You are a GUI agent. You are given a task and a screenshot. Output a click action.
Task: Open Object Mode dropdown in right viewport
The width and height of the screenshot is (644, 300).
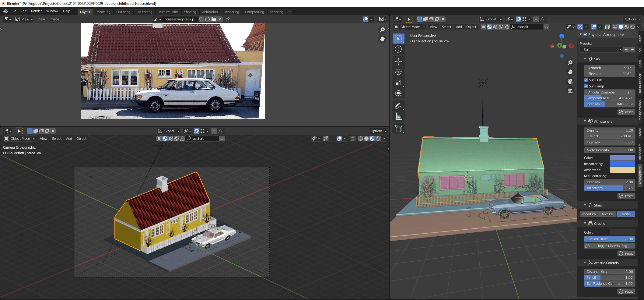tap(410, 27)
